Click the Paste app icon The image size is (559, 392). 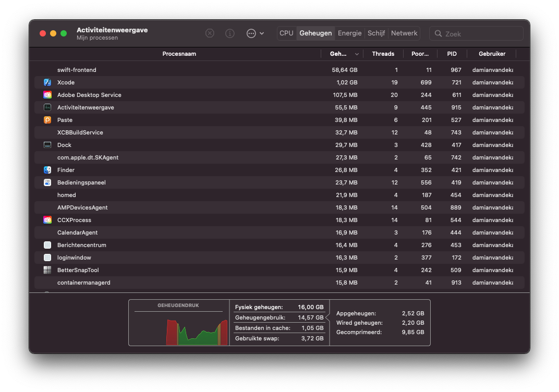pos(47,120)
